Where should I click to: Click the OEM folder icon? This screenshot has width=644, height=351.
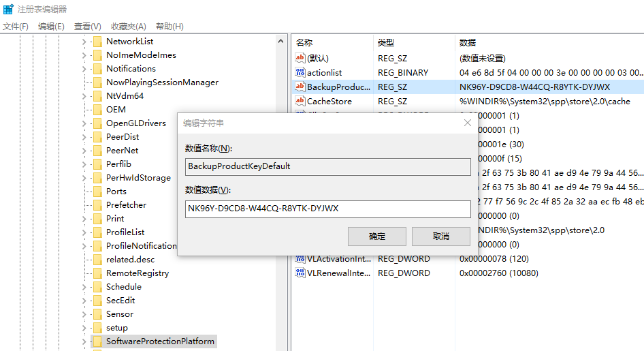pyautogui.click(x=97, y=110)
